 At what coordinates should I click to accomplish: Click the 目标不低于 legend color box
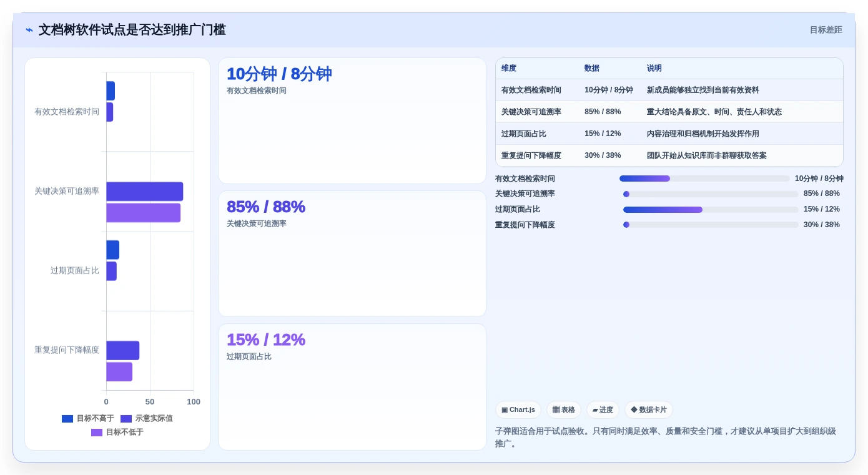[97, 433]
